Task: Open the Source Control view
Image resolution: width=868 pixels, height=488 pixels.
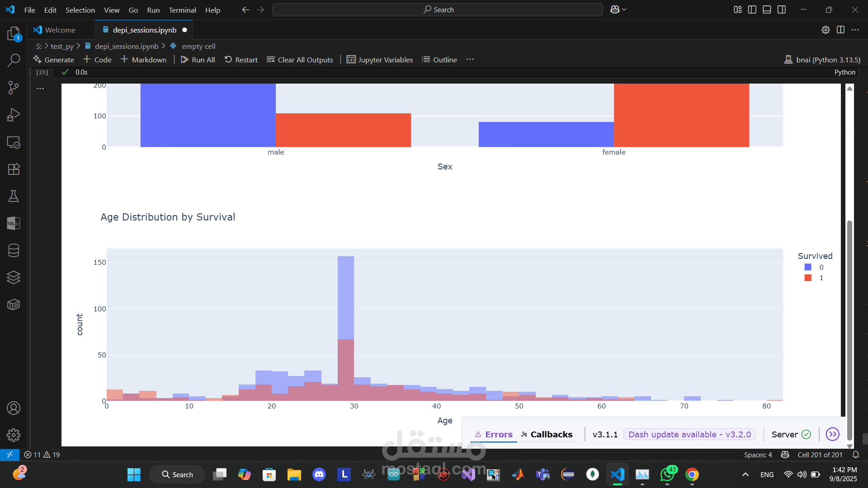Action: pyautogui.click(x=14, y=88)
